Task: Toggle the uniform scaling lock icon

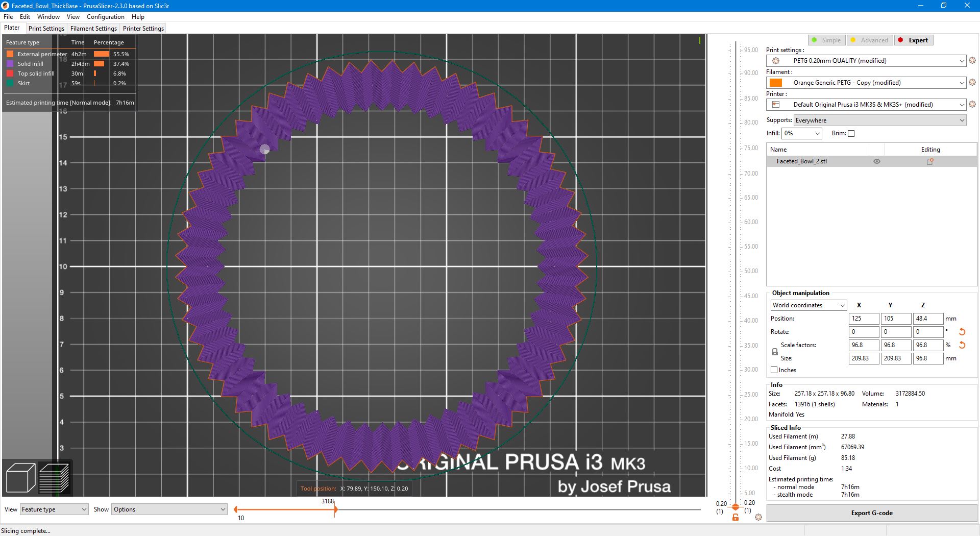Action: click(x=774, y=352)
